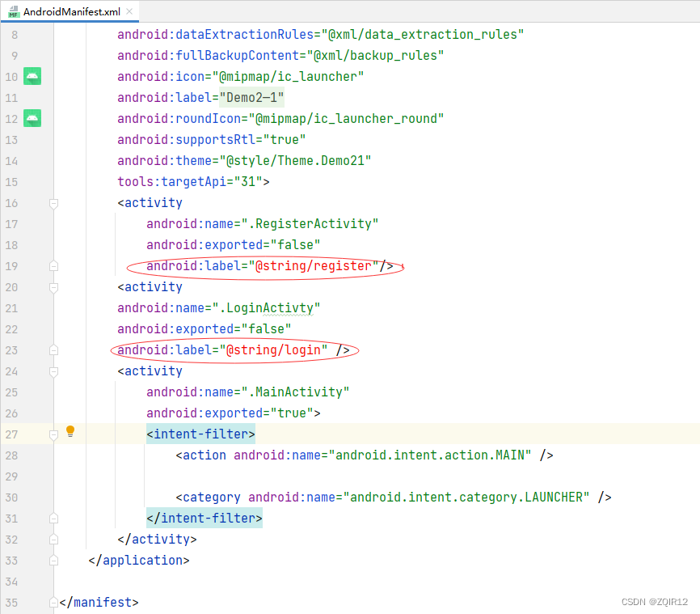Click the "Demo2-1" label value
The image size is (700, 614).
(x=251, y=97)
